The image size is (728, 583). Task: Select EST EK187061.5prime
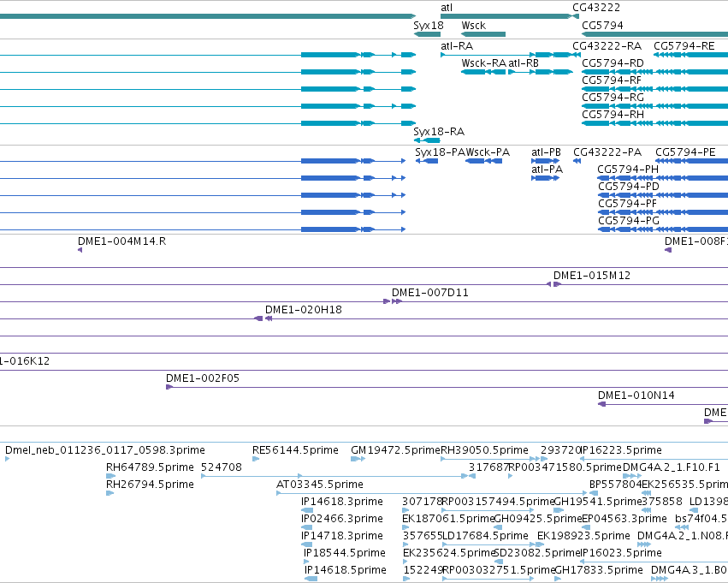point(448,520)
